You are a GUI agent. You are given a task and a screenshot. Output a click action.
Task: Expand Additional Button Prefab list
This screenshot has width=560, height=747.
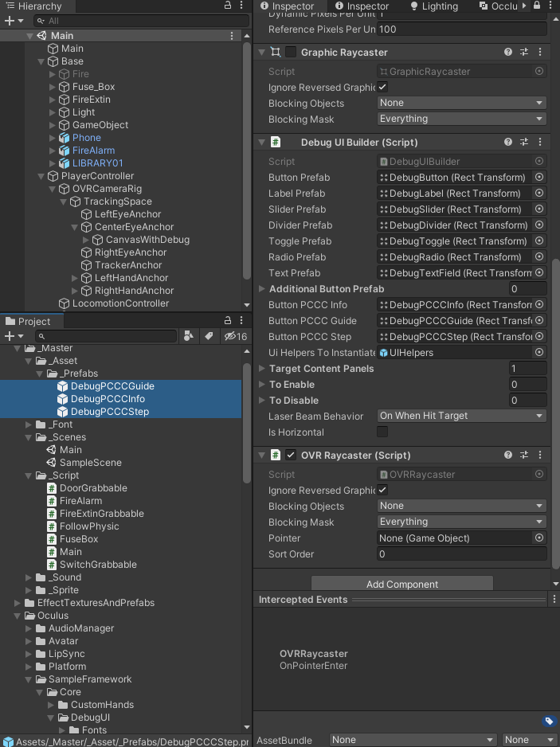(x=261, y=289)
